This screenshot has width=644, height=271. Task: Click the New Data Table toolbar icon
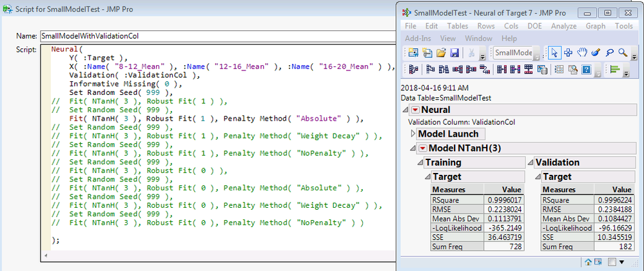point(413,53)
